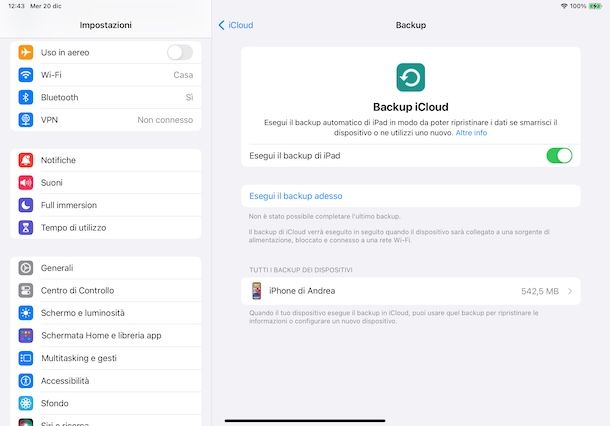Viewport: 610px width, 426px height.
Task: Tap the Notifiche bell icon
Action: [26, 160]
